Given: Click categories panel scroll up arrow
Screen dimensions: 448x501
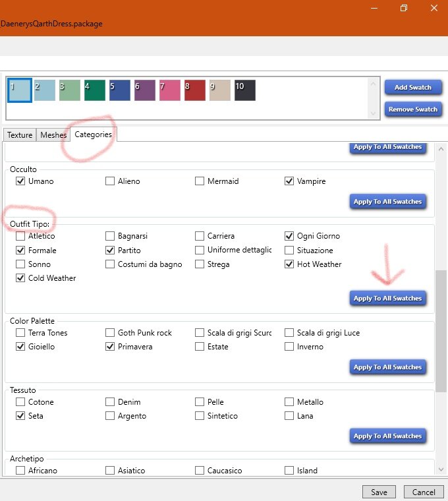Looking at the screenshot, I should coord(441,149).
